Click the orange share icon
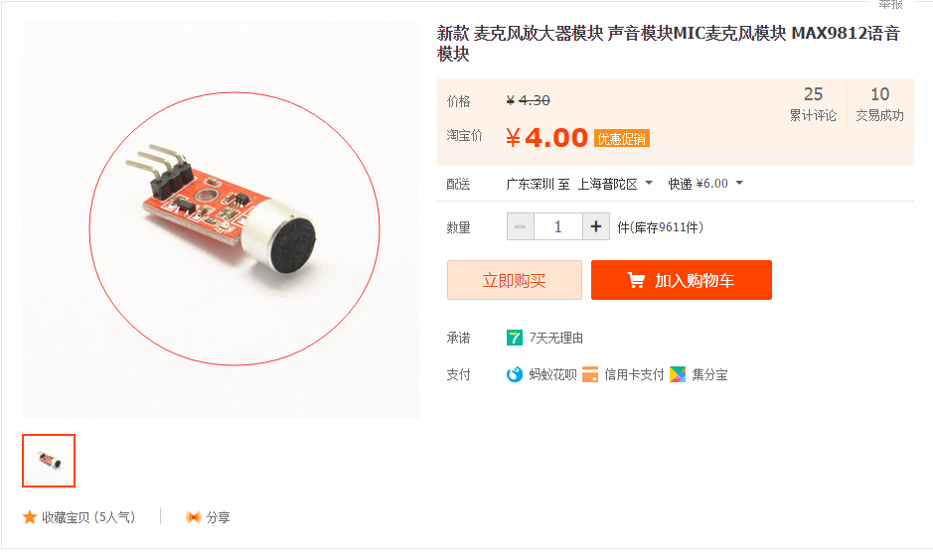The height and width of the screenshot is (560, 933). pos(194,517)
